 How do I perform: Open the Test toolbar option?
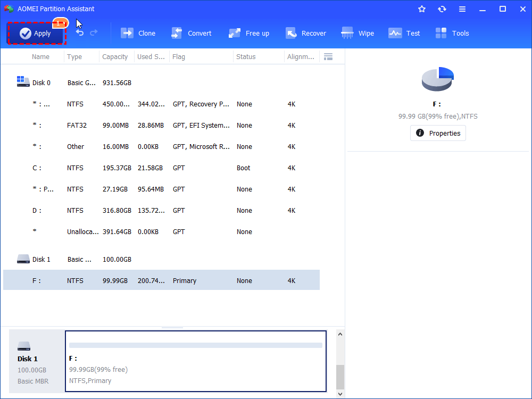point(404,34)
